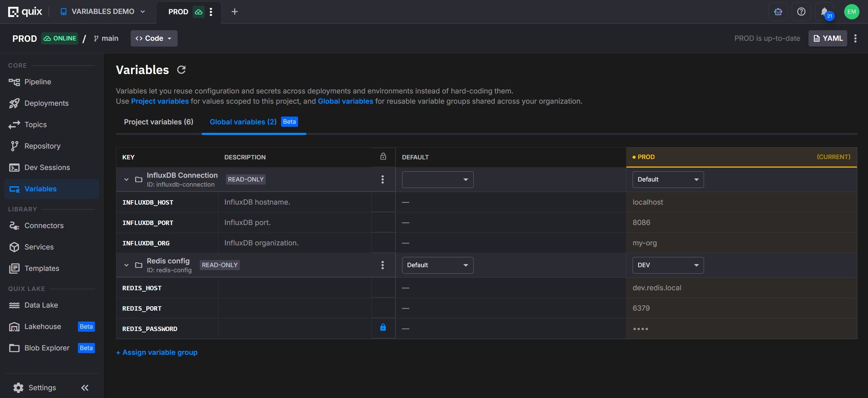Click the masked REDIS_PASSWORD value dots

tap(640, 329)
